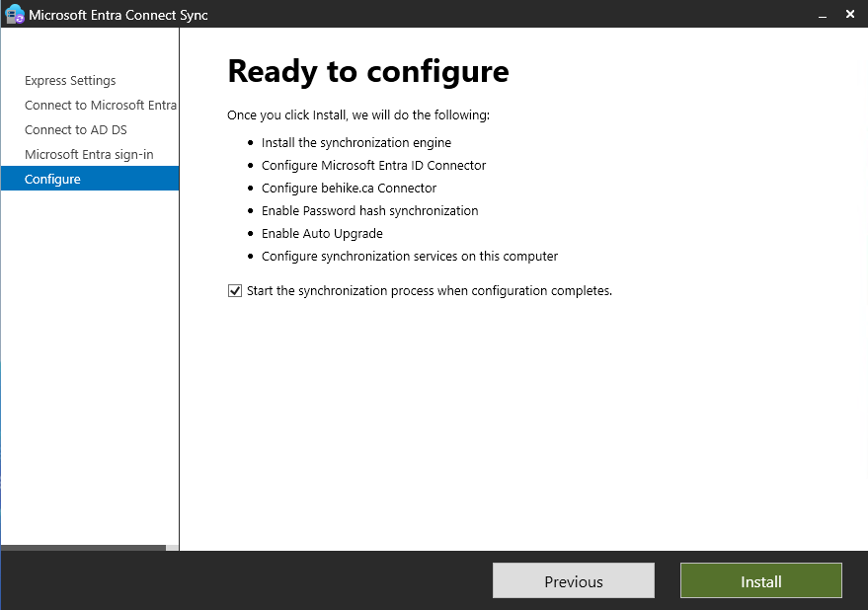
Task: Click the Ready to configure heading
Action: (x=368, y=72)
